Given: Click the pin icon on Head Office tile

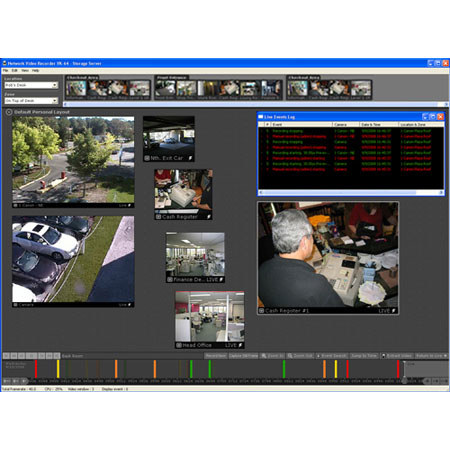Looking at the screenshot, I should pos(240,345).
